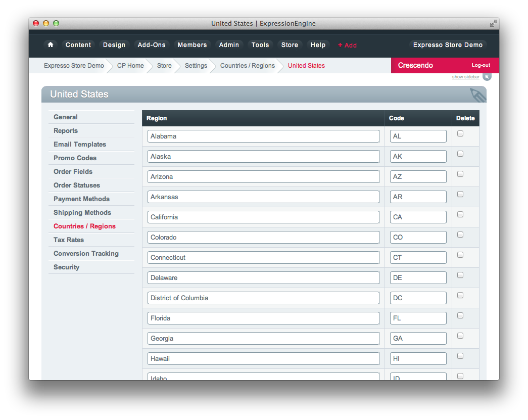
Task: Open Payment Methods settings section
Action: point(81,199)
